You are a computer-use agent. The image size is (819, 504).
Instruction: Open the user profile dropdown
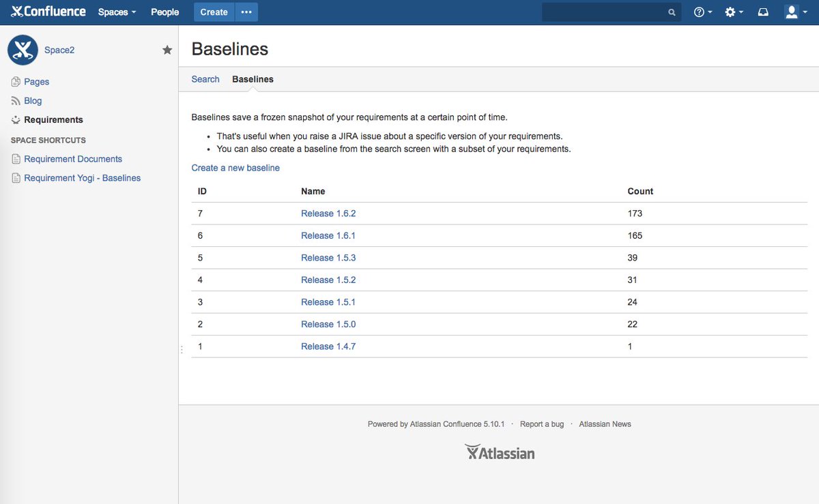pyautogui.click(x=793, y=12)
